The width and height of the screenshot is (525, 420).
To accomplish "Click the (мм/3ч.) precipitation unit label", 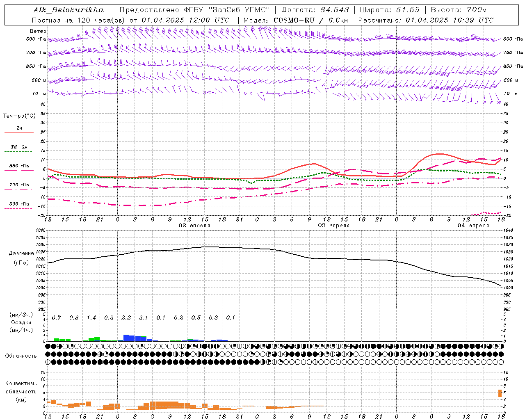I will pyautogui.click(x=21, y=315).
